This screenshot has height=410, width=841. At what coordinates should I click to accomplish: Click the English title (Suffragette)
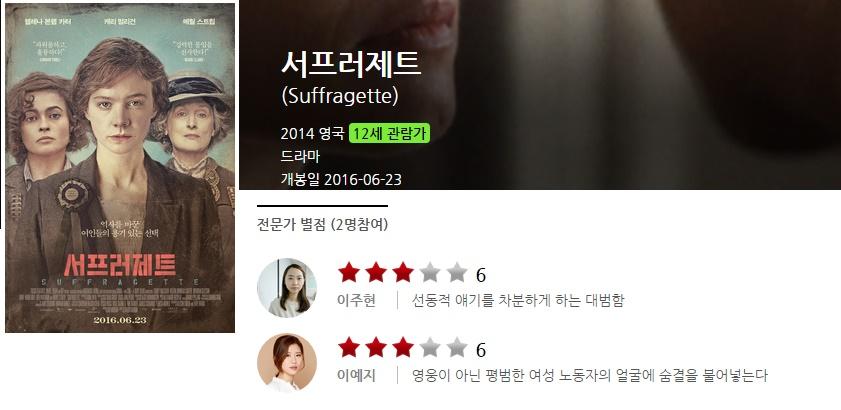pos(340,96)
